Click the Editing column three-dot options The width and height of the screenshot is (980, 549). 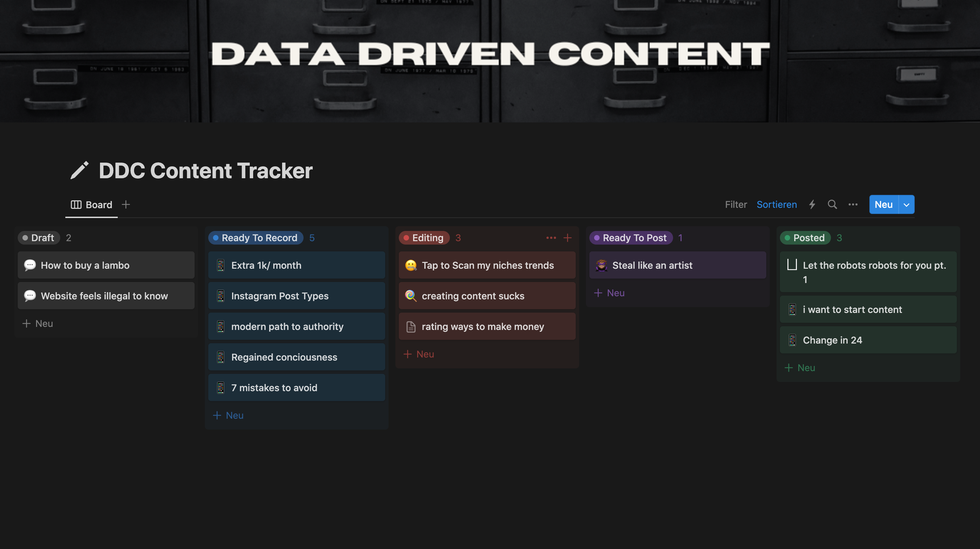(x=551, y=238)
